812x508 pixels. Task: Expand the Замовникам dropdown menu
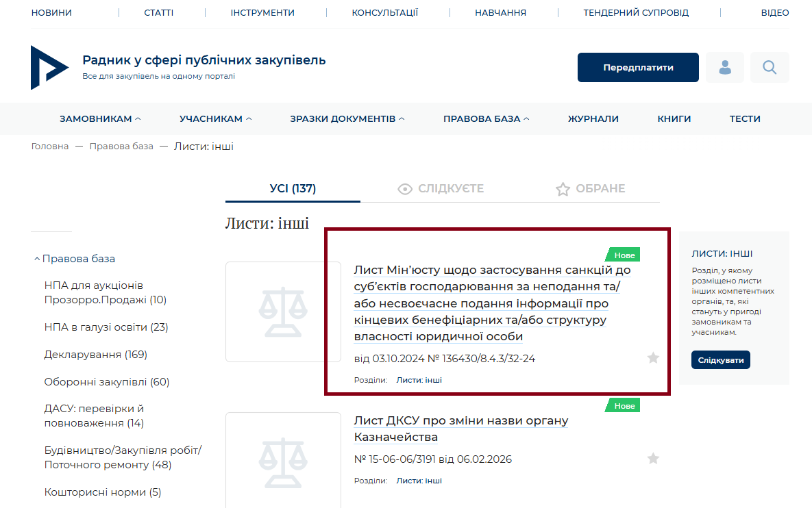100,119
